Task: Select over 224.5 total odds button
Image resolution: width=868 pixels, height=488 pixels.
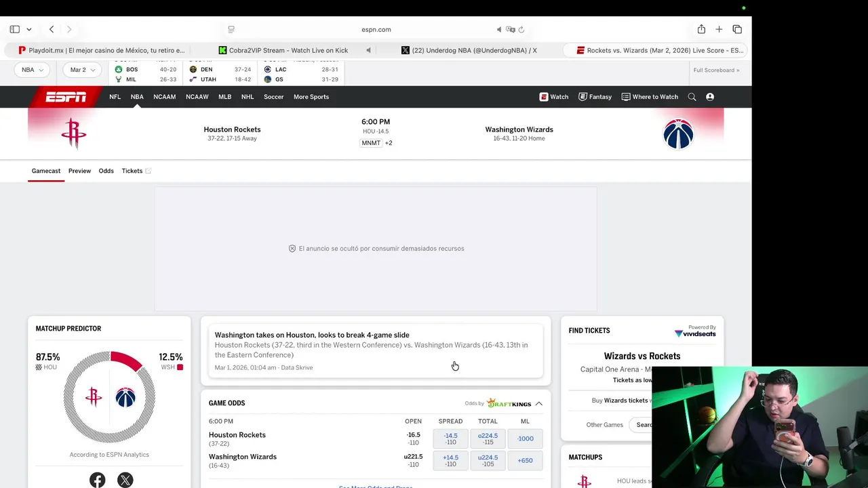Action: click(488, 439)
